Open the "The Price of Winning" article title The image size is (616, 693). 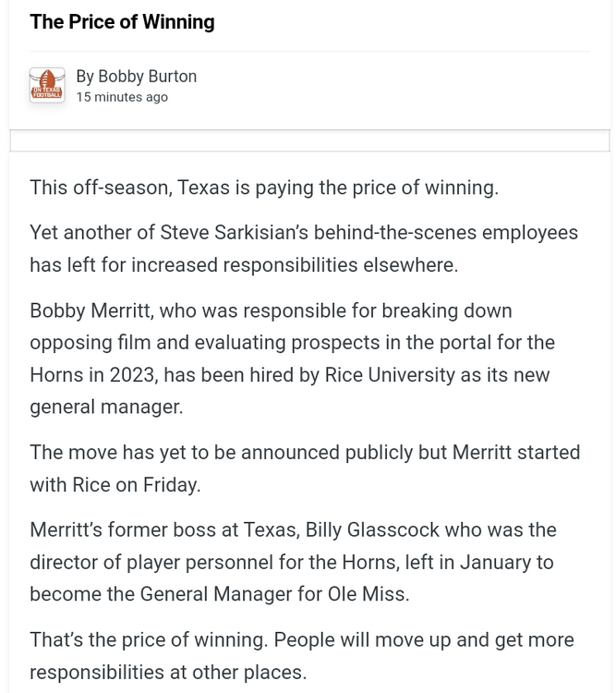(122, 22)
